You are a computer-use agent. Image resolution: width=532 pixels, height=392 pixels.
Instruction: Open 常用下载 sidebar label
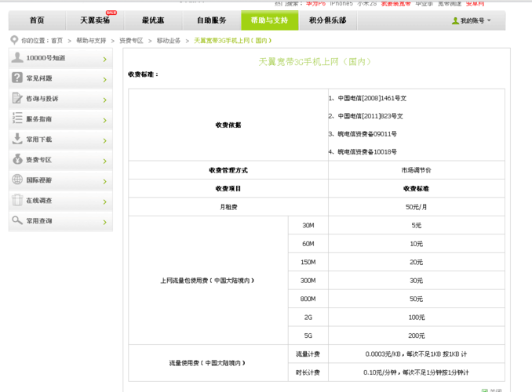pyautogui.click(x=39, y=140)
